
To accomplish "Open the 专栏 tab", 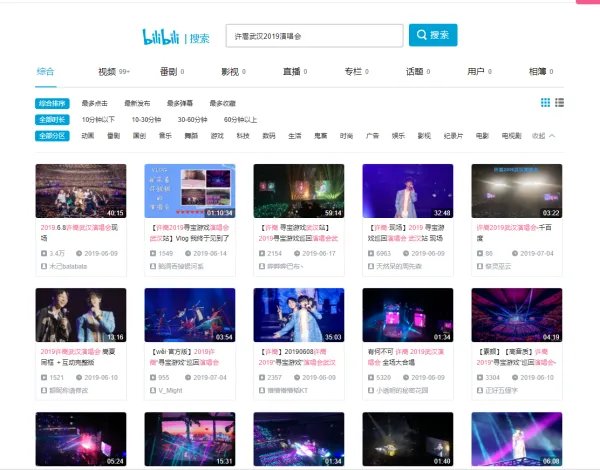I will tap(357, 72).
